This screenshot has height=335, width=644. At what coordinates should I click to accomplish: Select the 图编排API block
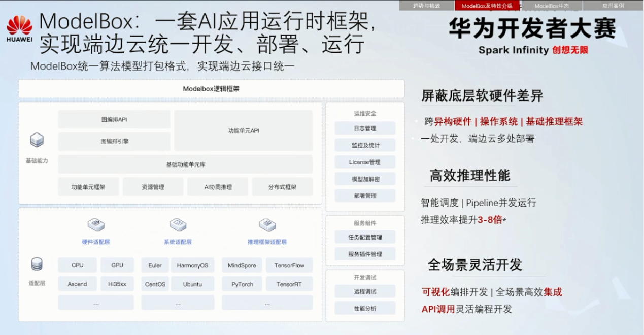[114, 119]
